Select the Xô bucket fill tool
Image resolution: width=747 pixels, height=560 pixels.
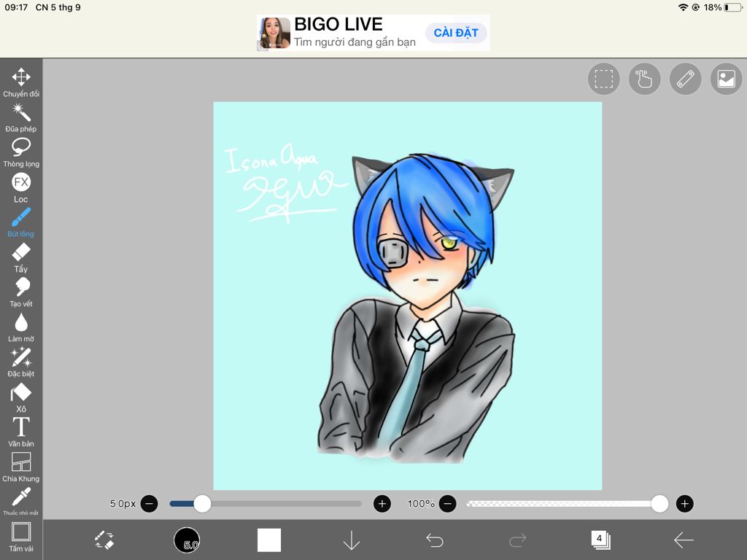click(x=21, y=397)
